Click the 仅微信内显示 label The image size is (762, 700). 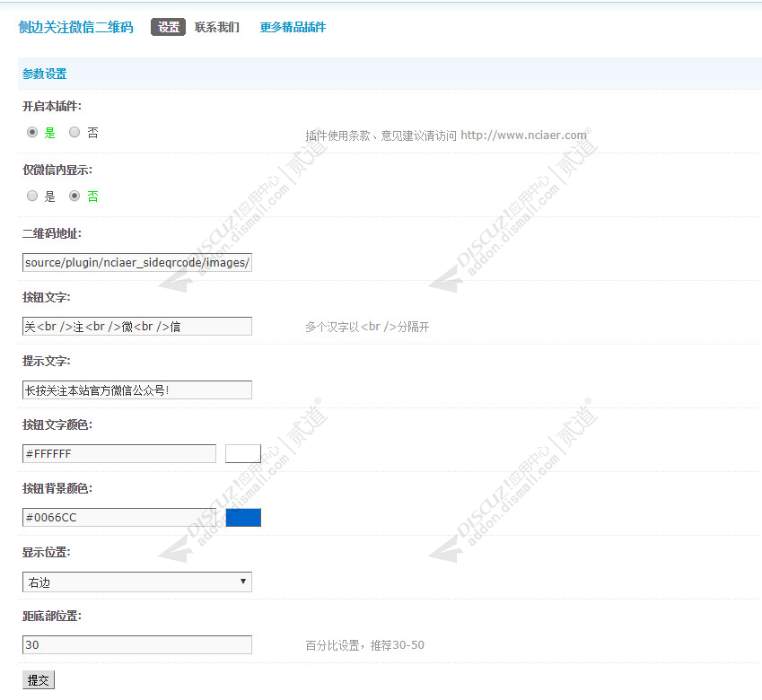pos(57,170)
